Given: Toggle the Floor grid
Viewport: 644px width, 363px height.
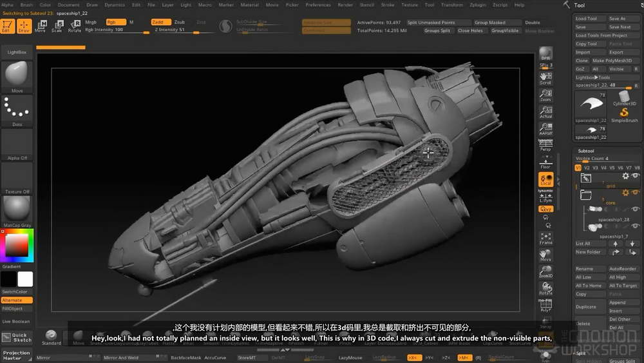Looking at the screenshot, I should tap(546, 162).
